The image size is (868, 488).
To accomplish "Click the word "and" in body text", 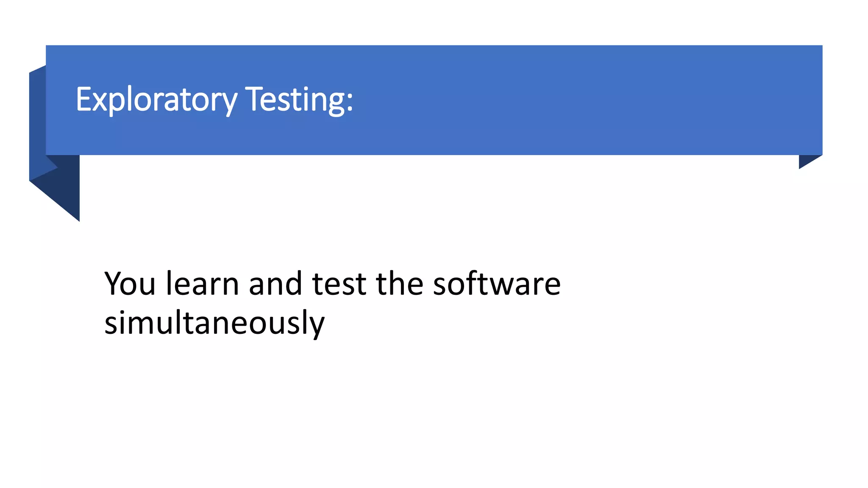I will pyautogui.click(x=275, y=283).
